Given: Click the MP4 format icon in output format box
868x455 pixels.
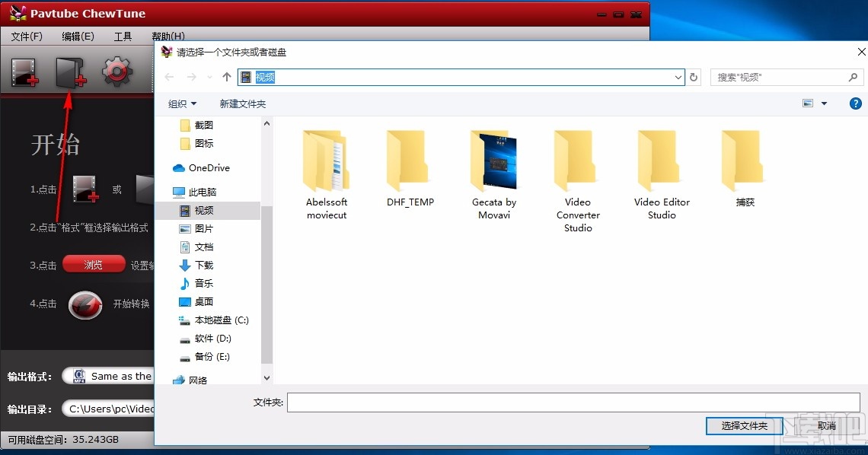Looking at the screenshot, I should click(x=79, y=377).
